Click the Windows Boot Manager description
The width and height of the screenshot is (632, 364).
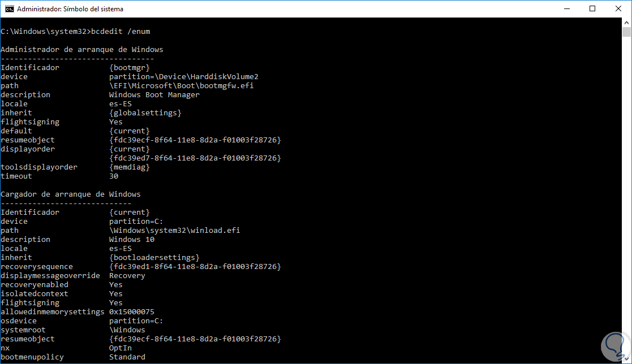tap(154, 95)
